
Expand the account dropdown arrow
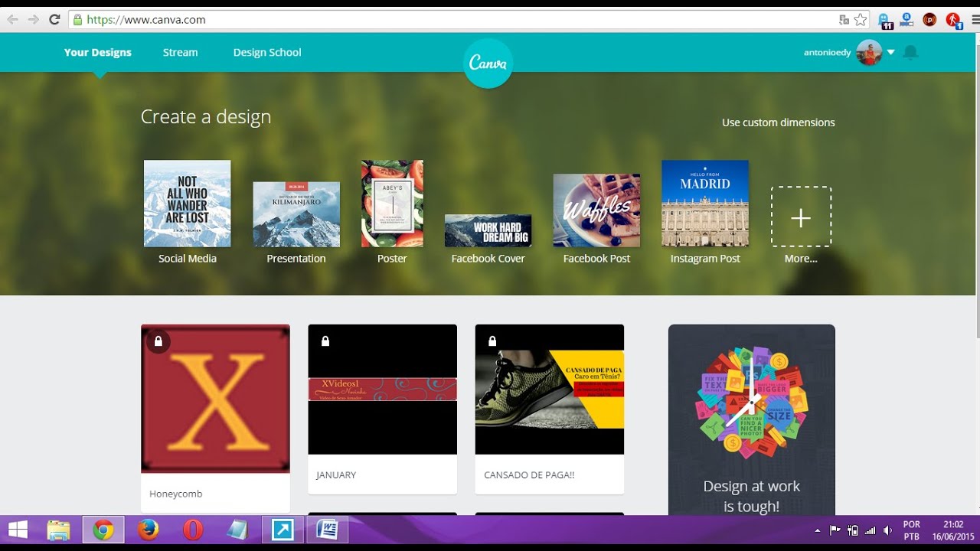(891, 53)
